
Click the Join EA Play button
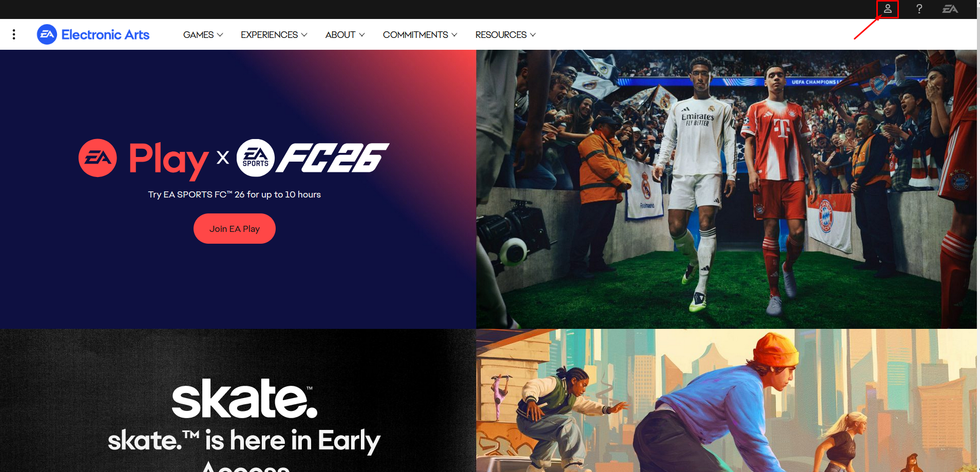click(235, 229)
